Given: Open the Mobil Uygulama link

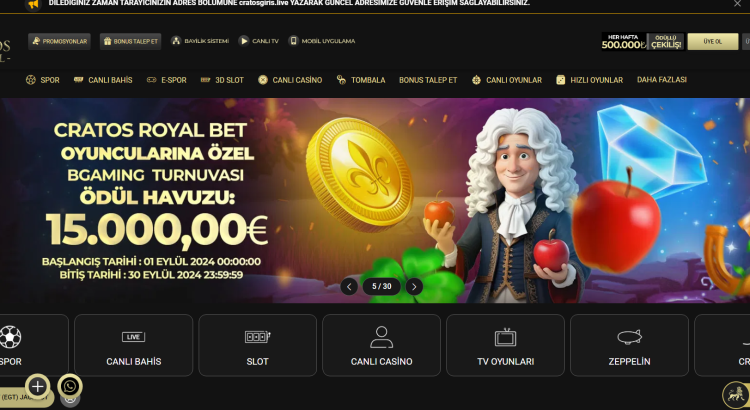Looking at the screenshot, I should point(322,41).
